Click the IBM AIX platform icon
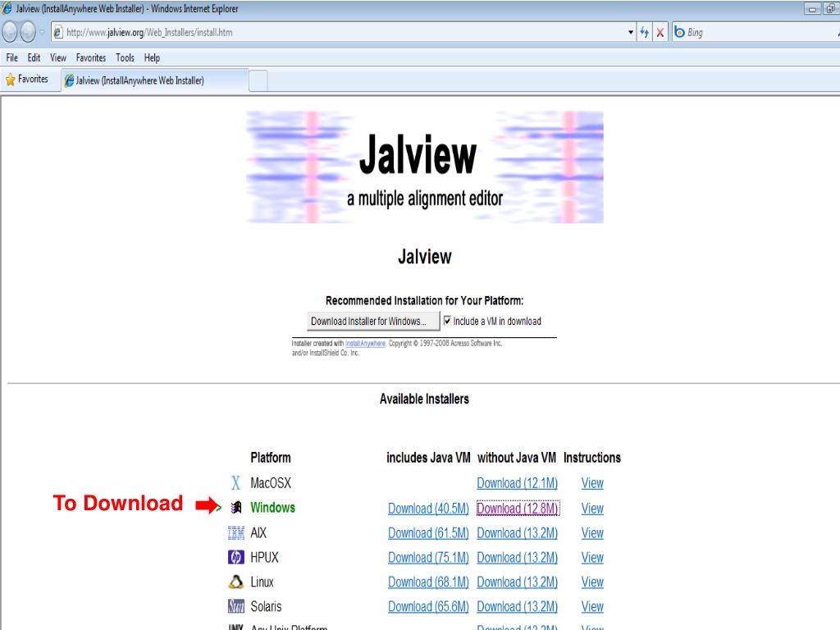Screen dimensions: 840x630 pos(236,533)
